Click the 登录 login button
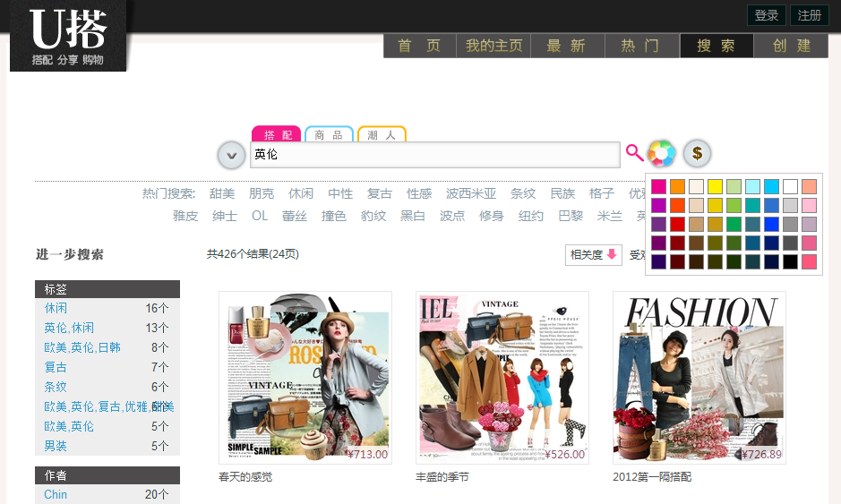 (x=767, y=15)
